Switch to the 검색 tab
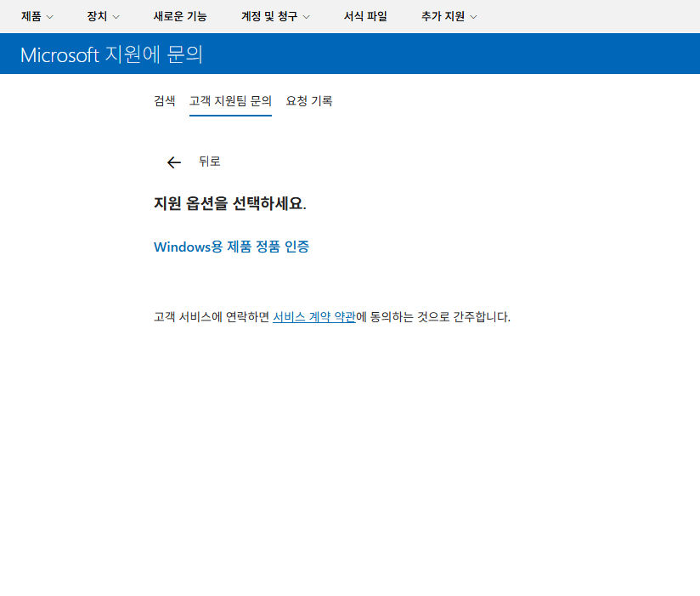Viewport: 700px width, 596px height. click(x=164, y=101)
